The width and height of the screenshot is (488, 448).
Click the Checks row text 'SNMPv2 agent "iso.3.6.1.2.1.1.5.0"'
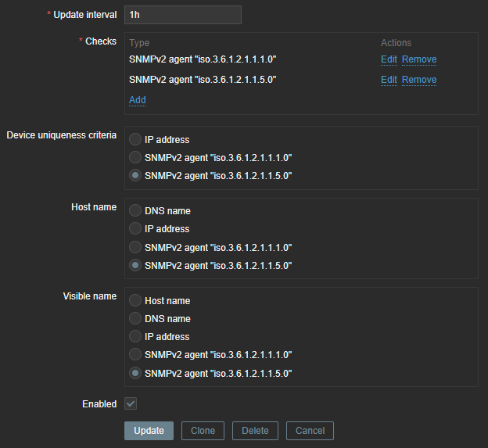tap(203, 80)
